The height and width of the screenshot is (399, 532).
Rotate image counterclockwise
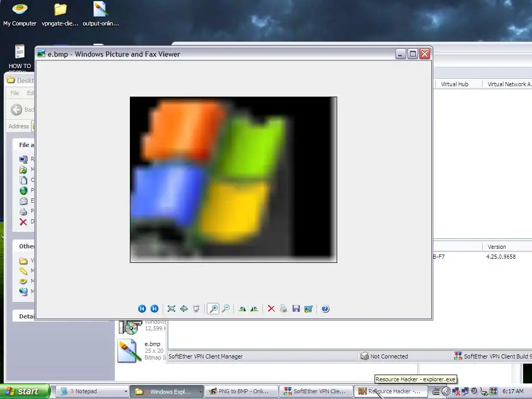click(254, 309)
